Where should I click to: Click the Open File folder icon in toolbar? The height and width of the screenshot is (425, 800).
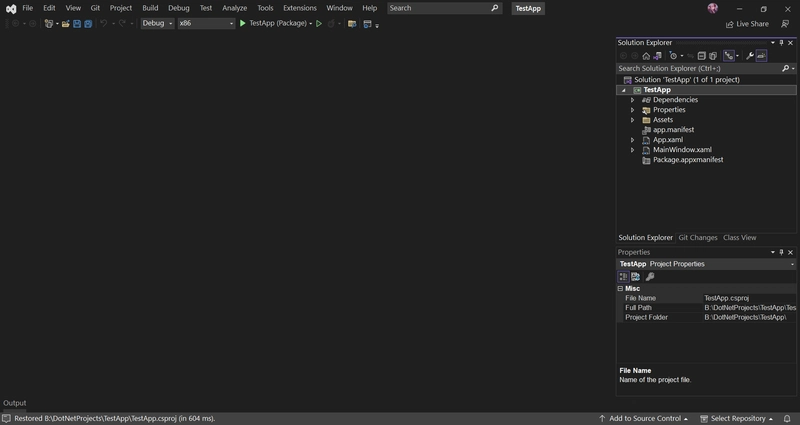65,23
